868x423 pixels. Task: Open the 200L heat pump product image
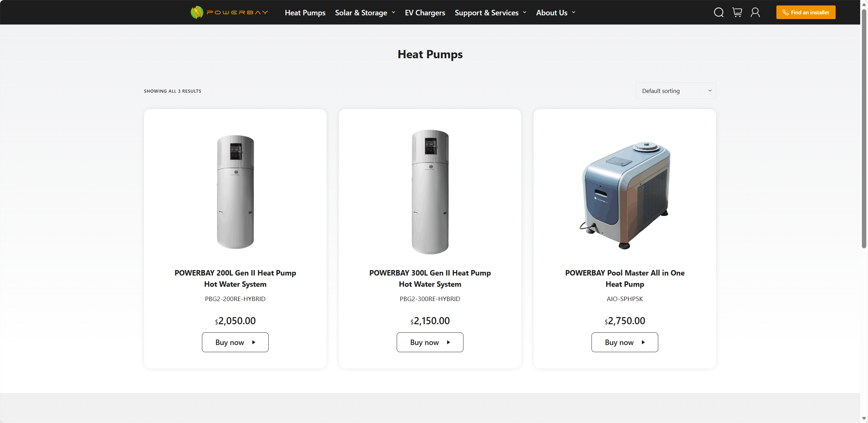pos(235,192)
